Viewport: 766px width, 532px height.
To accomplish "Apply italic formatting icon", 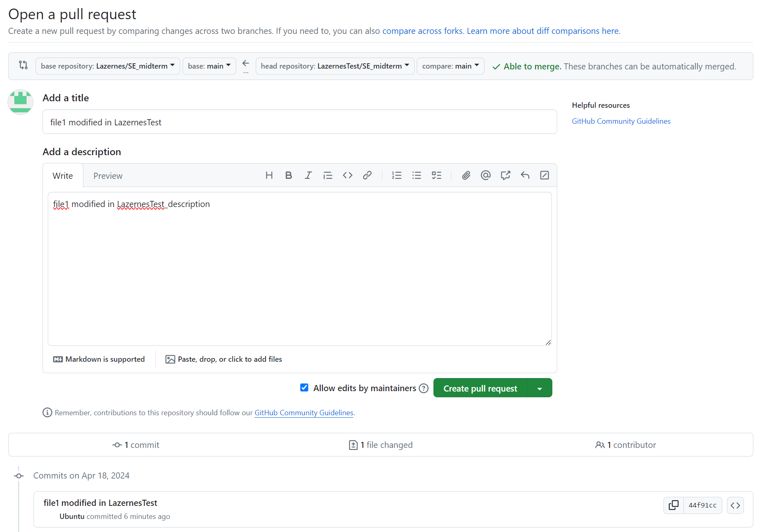I will 308,176.
